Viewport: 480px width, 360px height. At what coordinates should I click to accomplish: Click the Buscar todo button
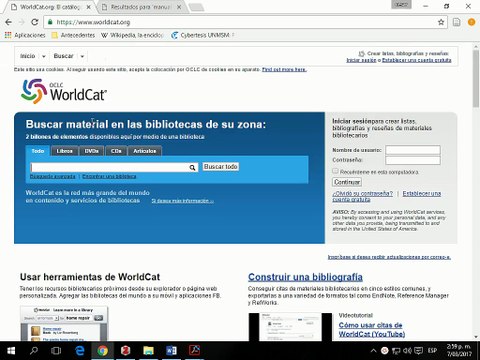click(221, 167)
